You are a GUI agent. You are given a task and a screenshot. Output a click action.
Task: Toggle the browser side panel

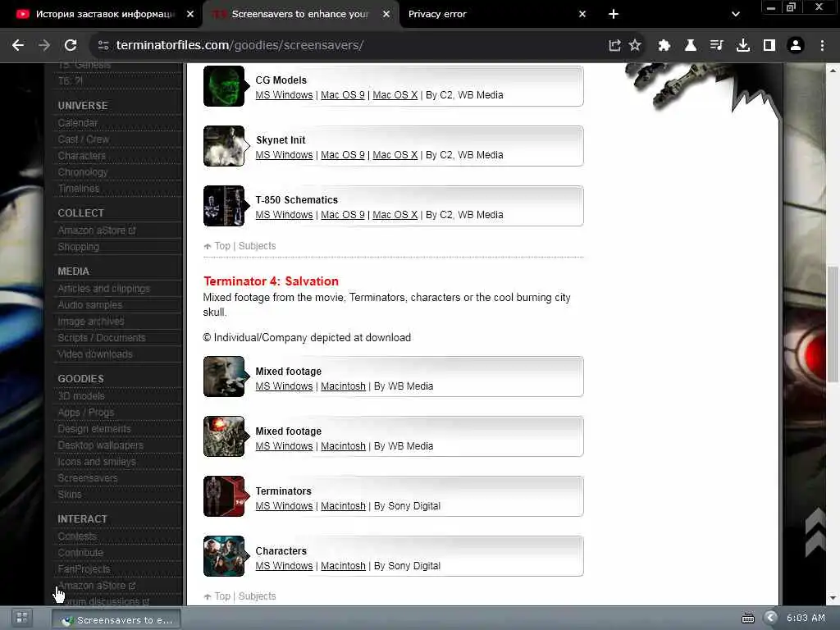click(769, 46)
